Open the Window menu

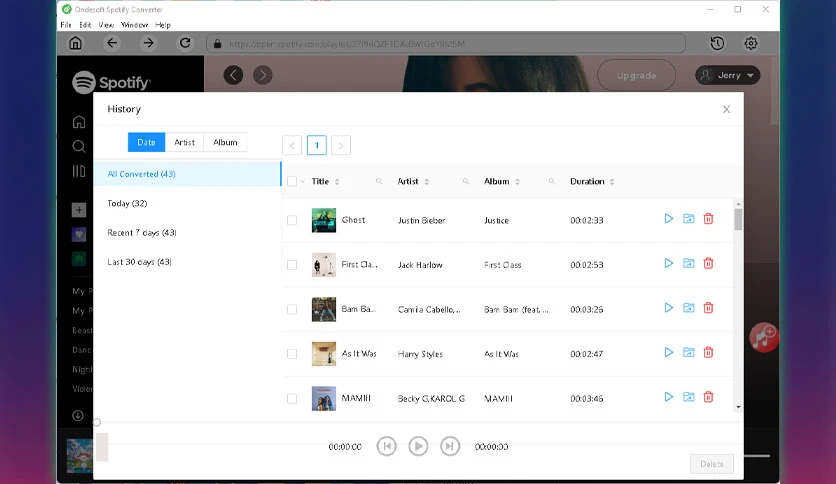(x=134, y=25)
